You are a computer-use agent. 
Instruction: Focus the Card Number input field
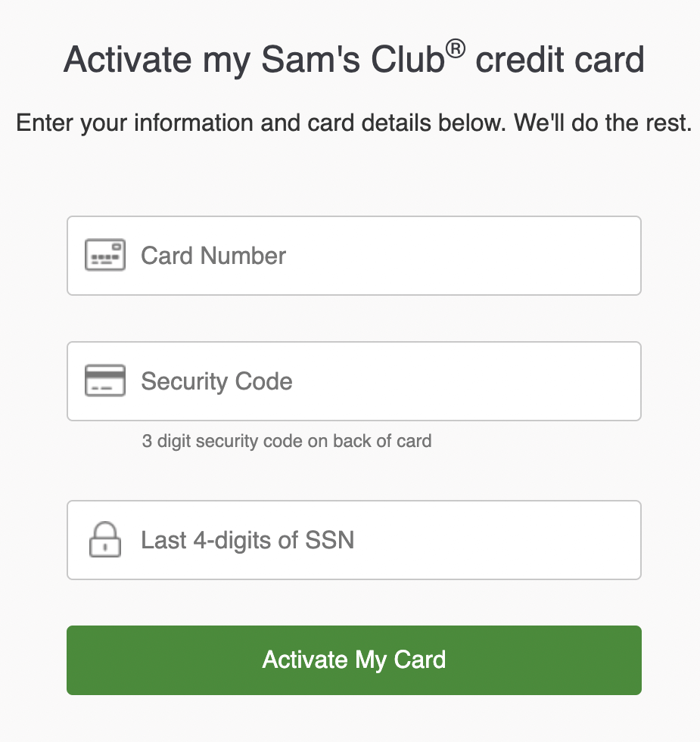[x=354, y=256]
